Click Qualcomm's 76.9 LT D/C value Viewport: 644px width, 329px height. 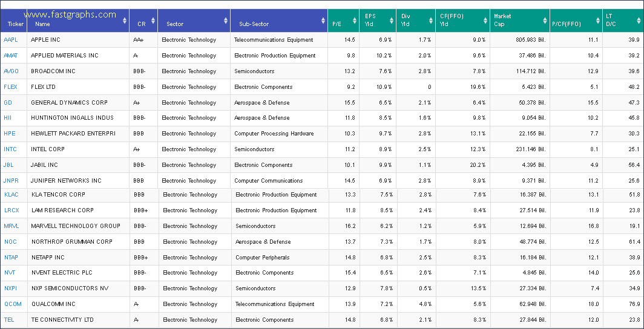634,304
